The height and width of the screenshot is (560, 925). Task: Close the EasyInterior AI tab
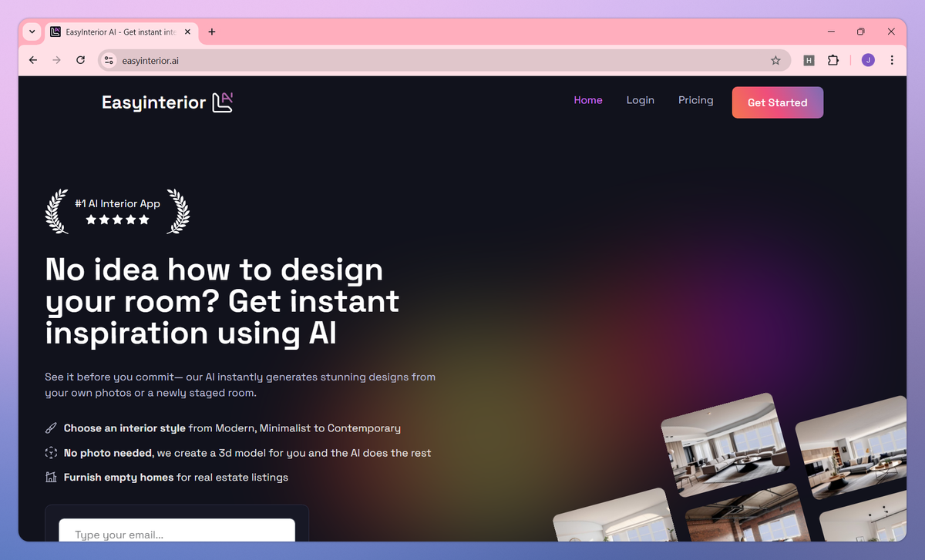pos(187,32)
